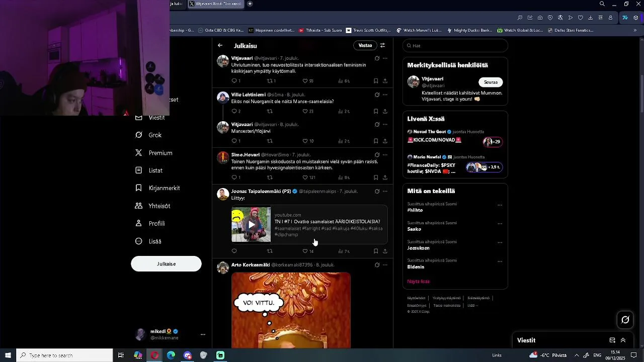
Task: Open more options on Vitjavaari's top post
Action: (x=385, y=58)
